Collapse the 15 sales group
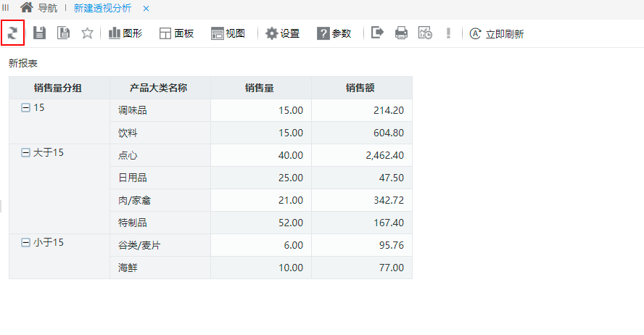 pos(25,107)
